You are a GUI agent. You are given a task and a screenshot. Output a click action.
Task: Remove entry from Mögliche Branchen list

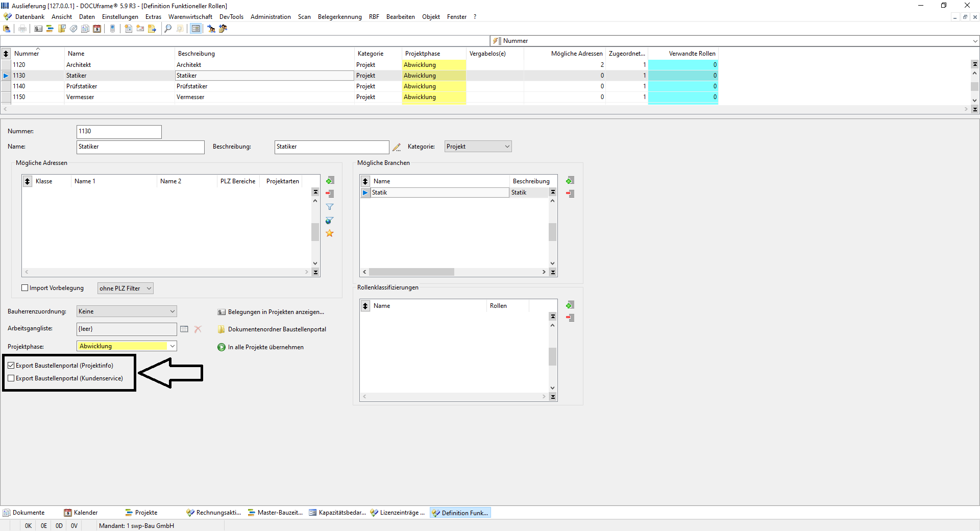coord(570,194)
